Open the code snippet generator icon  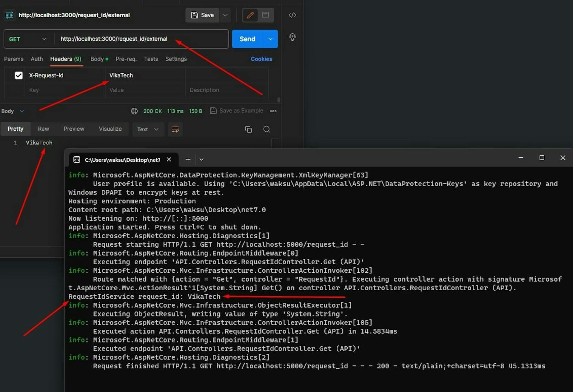point(292,15)
